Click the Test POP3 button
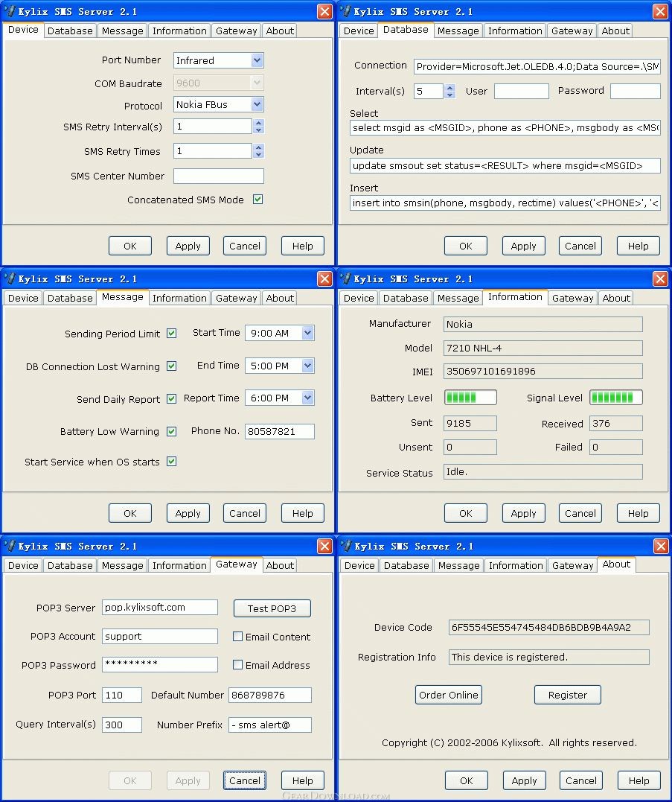The width and height of the screenshot is (672, 802). (272, 608)
